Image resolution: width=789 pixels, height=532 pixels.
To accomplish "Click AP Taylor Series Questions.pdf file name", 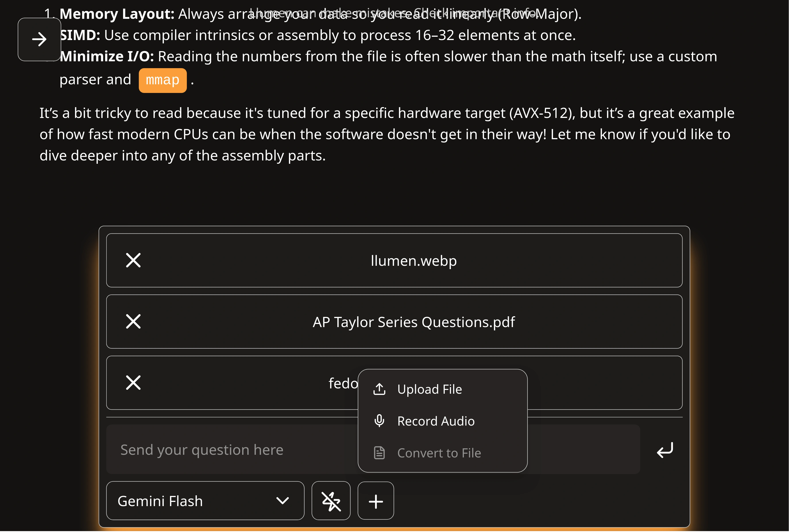I will [x=413, y=322].
